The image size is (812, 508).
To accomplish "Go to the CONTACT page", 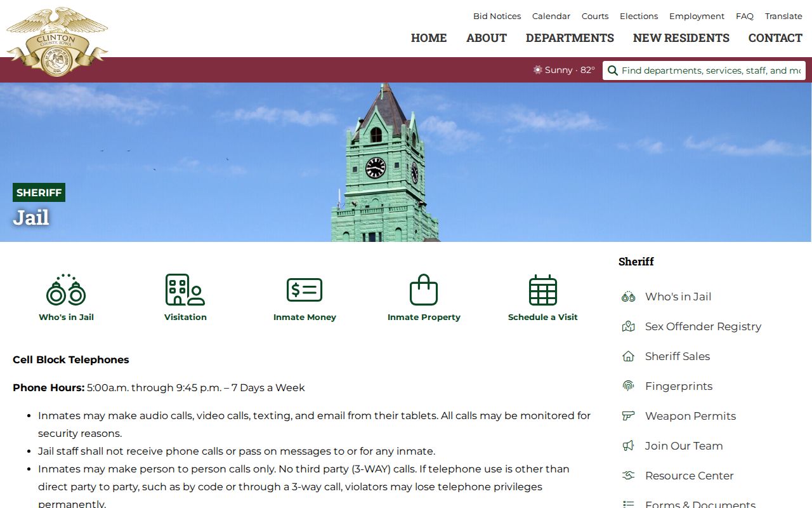I will tap(775, 38).
